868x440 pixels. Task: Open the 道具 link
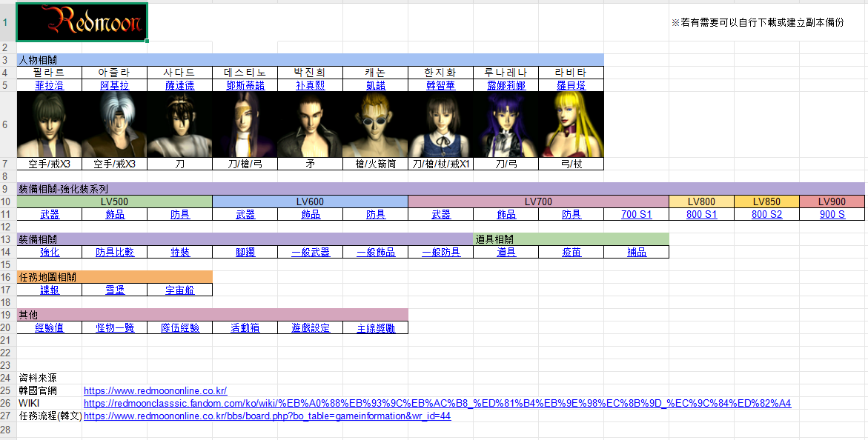pyautogui.click(x=506, y=253)
